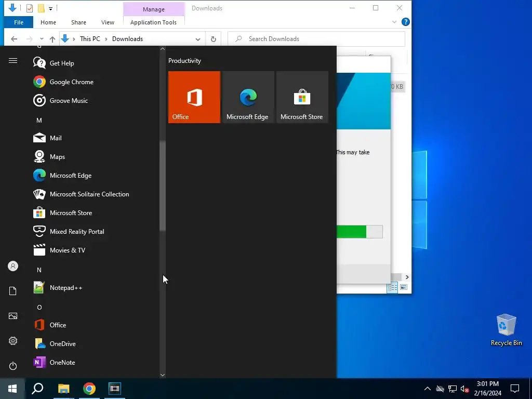Open Pictures from the Start sidebar
The image size is (532, 399).
pos(13,316)
